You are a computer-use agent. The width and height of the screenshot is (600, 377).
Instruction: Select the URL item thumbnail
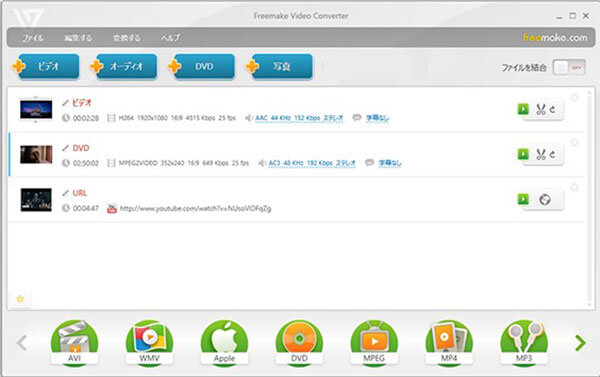(x=36, y=199)
